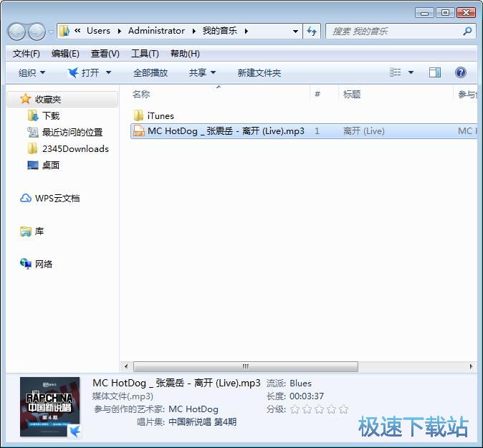Open recent pages dropdown beside navigation arrows
The height and width of the screenshot is (448, 483).
point(51,32)
